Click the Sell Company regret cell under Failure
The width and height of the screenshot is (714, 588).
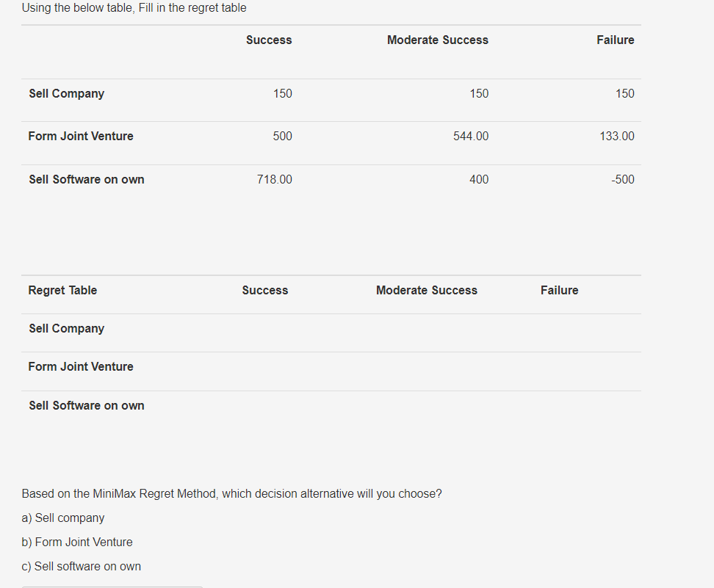pos(559,329)
